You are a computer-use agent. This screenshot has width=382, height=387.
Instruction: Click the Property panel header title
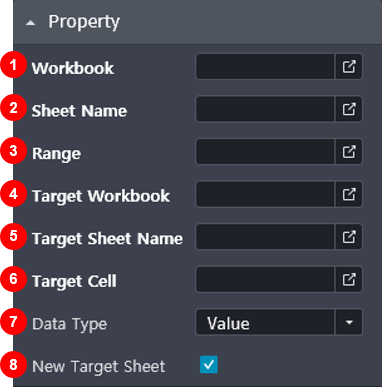point(84,22)
